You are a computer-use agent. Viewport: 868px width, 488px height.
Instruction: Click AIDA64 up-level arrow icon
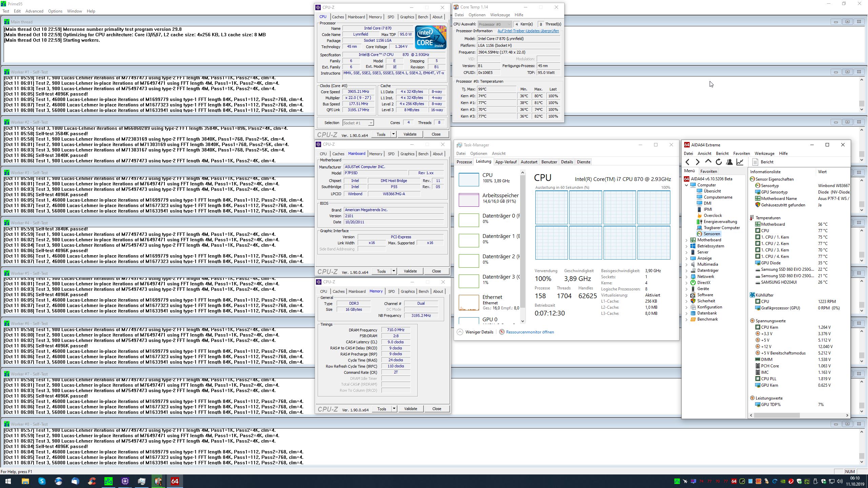click(x=708, y=162)
